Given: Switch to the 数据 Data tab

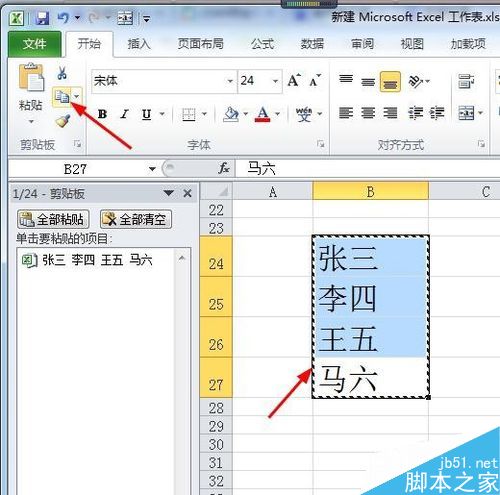Looking at the screenshot, I should (312, 44).
